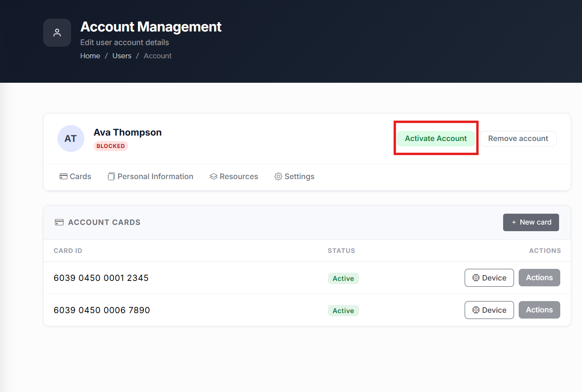The width and height of the screenshot is (582, 392).
Task: Click the CARD ID column header
Action: 68,251
